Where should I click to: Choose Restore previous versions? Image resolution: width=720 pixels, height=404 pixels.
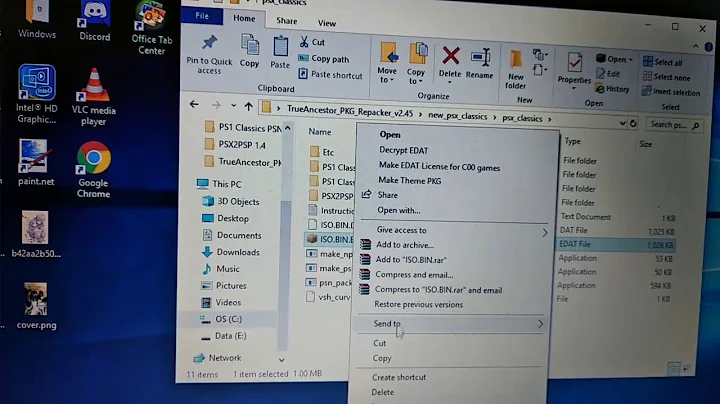418,304
